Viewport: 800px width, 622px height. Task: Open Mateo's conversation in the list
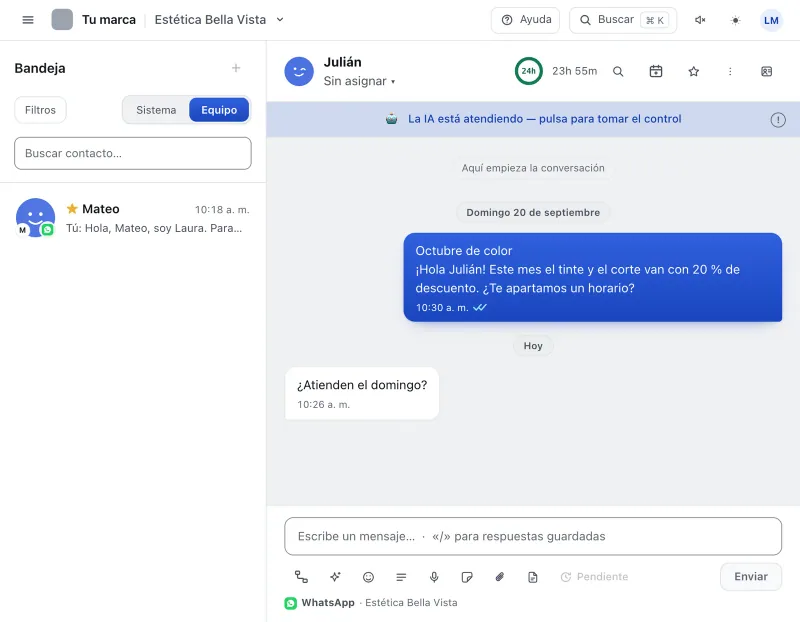[133, 218]
